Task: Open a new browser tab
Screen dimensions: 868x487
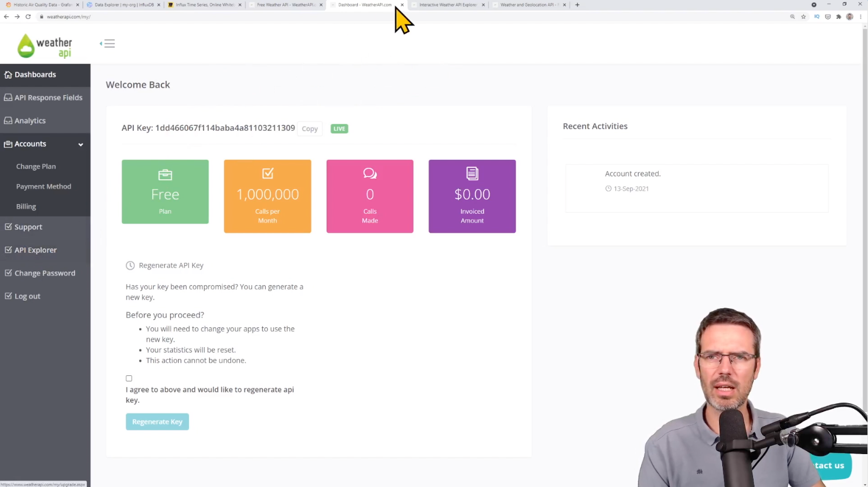Action: coord(577,5)
